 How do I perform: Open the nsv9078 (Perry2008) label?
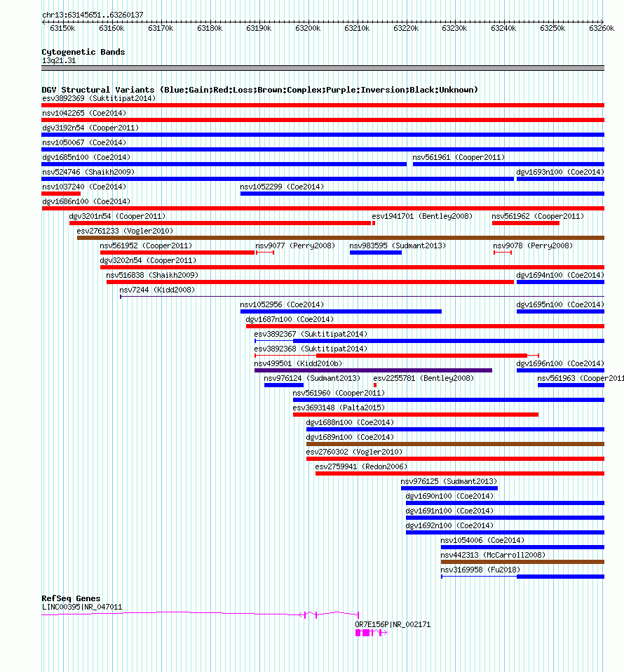533,246
